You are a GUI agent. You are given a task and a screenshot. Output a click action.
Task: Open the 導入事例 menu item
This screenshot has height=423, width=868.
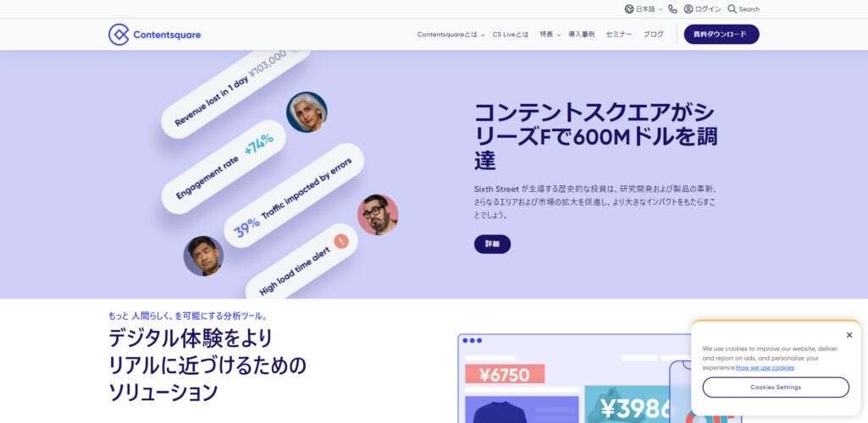(581, 35)
